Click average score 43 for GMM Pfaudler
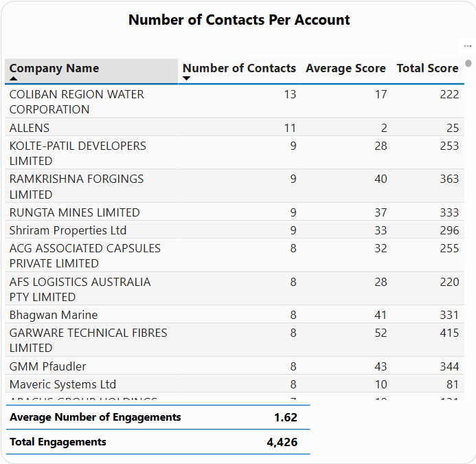 [x=381, y=366]
